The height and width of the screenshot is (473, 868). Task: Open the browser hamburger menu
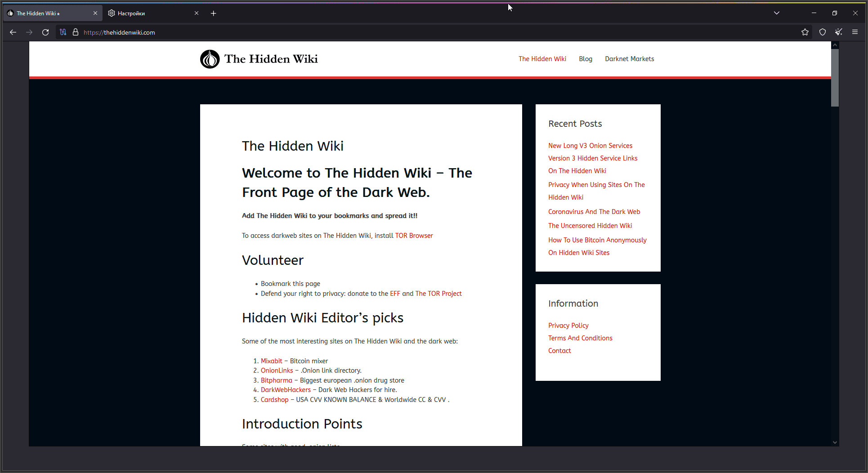click(x=855, y=32)
